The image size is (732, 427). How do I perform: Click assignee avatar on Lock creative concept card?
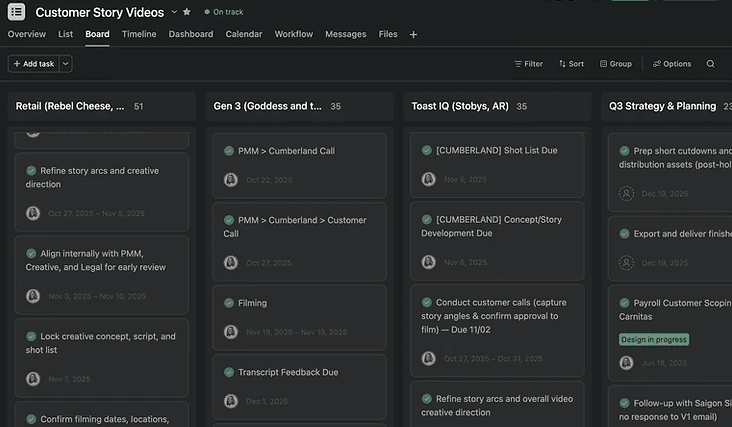pos(33,379)
